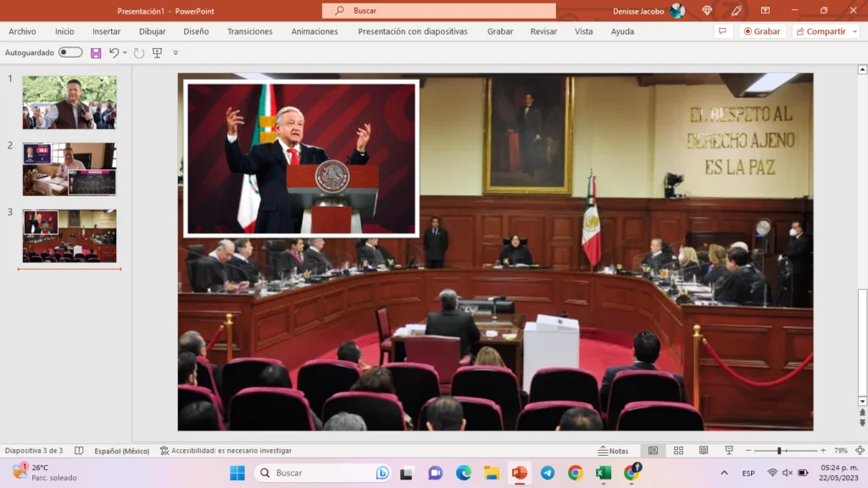Click Español (México) language indicator
868x488 pixels.
122,451
